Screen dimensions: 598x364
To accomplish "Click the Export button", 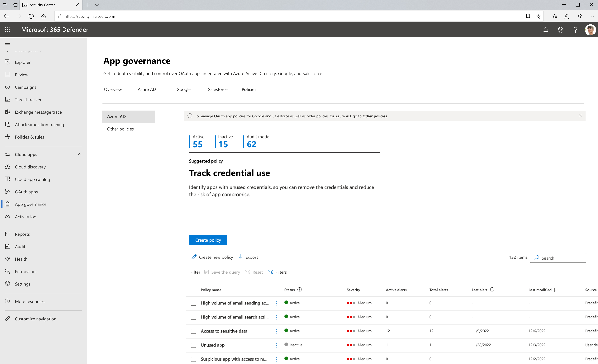I will coord(249,257).
